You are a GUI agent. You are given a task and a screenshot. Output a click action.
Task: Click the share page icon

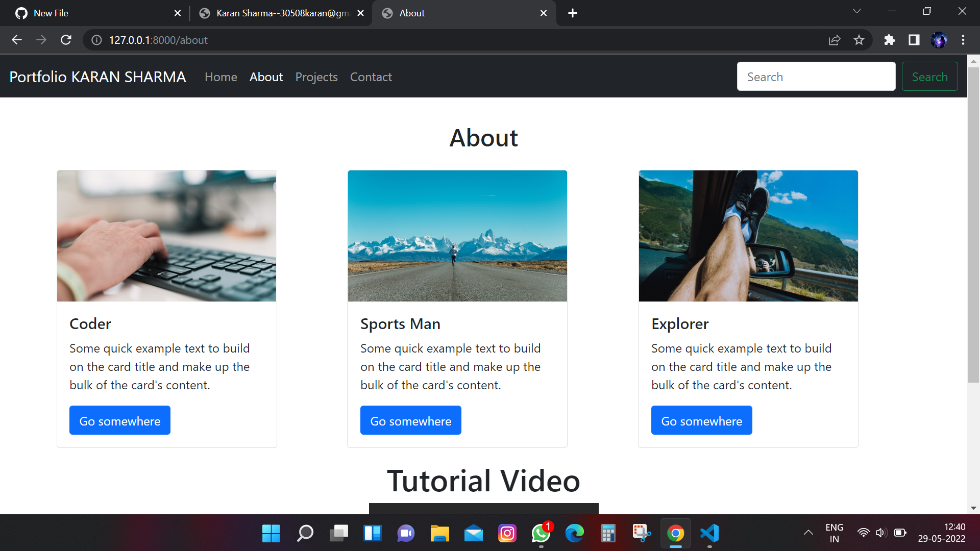(x=835, y=40)
